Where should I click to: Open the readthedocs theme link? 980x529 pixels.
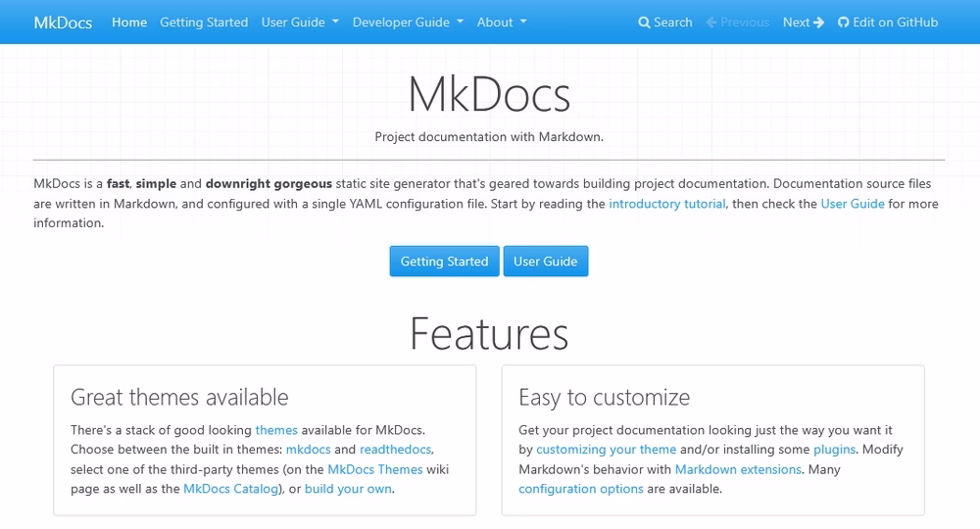click(395, 449)
